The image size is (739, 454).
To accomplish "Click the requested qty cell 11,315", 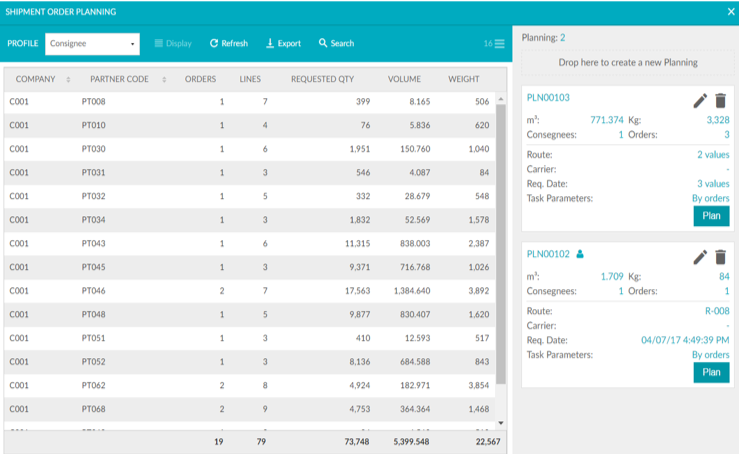I will pyautogui.click(x=357, y=244).
